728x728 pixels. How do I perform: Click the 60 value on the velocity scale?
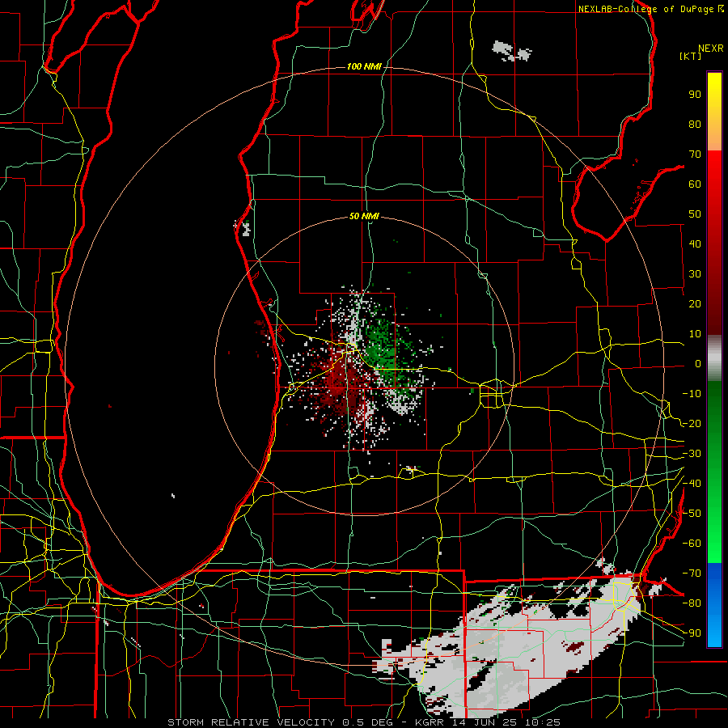point(695,184)
